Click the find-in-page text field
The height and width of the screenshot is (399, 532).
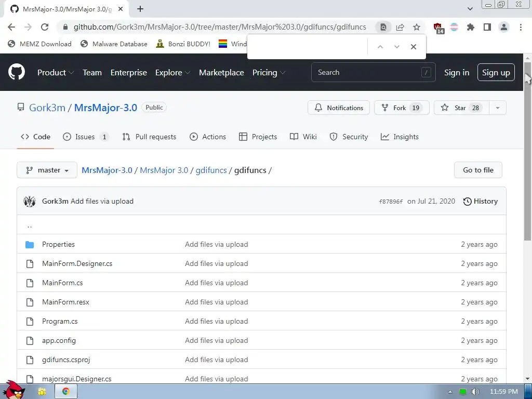(308, 47)
